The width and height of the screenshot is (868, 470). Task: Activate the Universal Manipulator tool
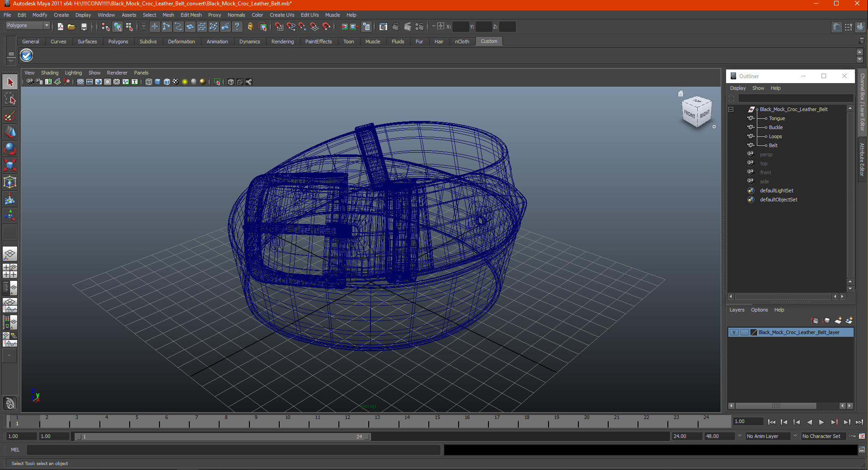pos(10,182)
